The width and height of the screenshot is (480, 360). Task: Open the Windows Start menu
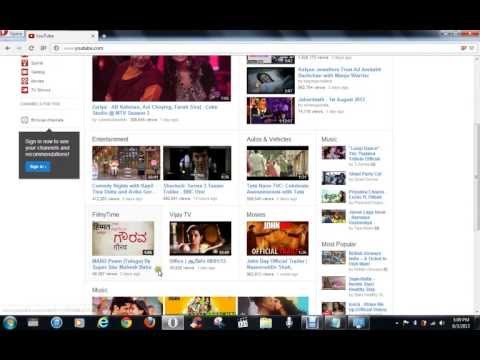10,323
